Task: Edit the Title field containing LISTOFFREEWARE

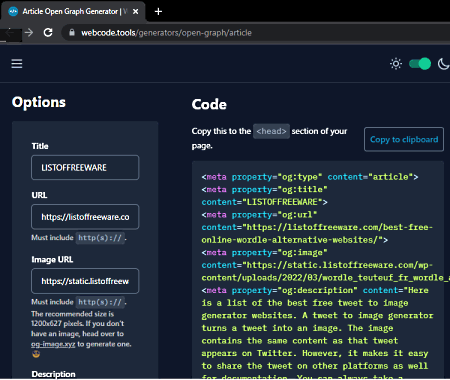Action: pyautogui.click(x=85, y=167)
